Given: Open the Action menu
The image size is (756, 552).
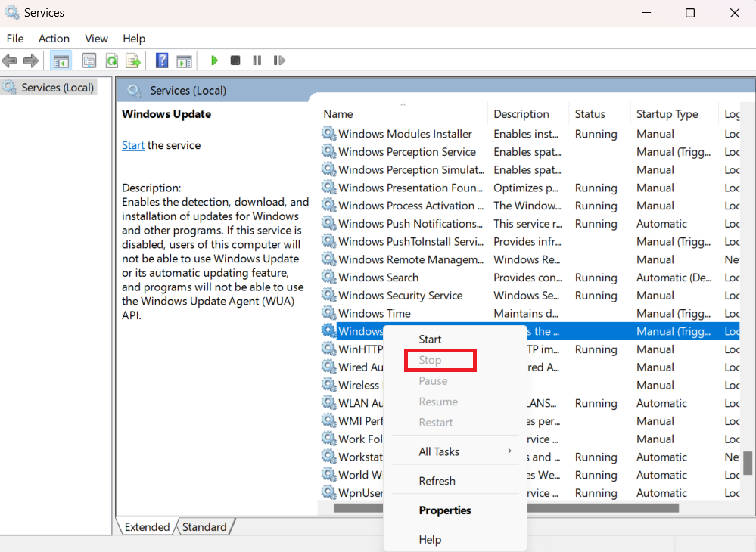Looking at the screenshot, I should (x=54, y=39).
